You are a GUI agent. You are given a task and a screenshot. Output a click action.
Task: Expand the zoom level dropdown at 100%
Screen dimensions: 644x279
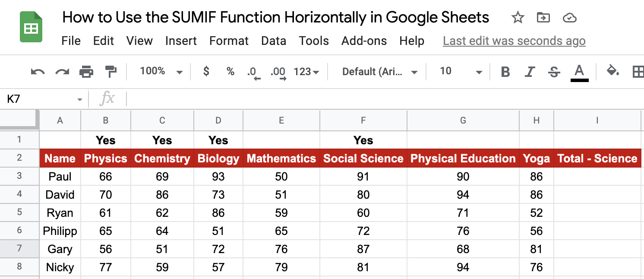pyautogui.click(x=161, y=71)
